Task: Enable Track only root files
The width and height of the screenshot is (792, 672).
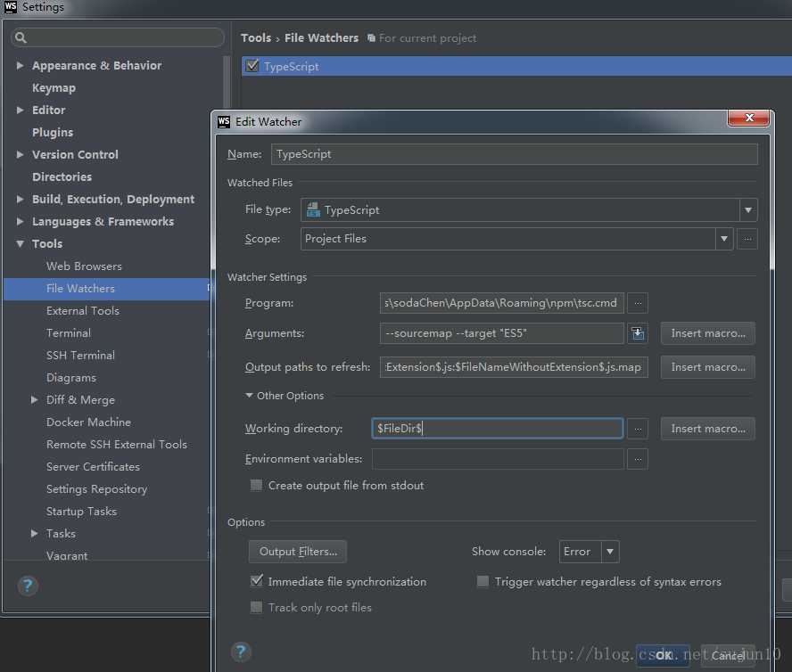Action: pos(256,607)
